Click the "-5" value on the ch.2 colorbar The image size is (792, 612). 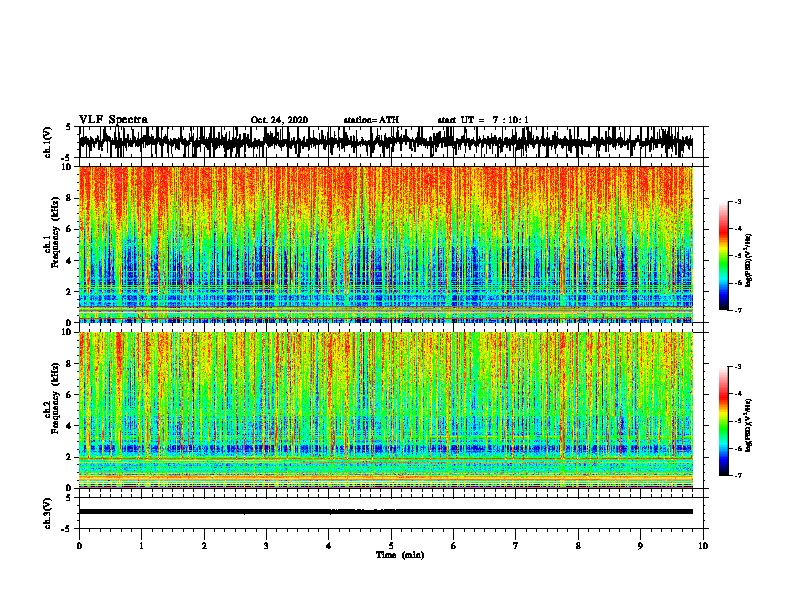tap(737, 421)
